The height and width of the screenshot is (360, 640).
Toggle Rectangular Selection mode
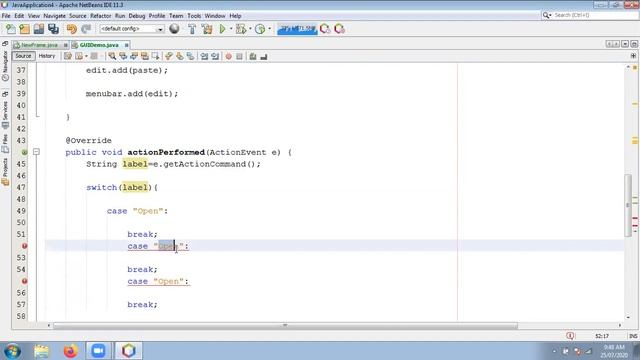pos(156,56)
